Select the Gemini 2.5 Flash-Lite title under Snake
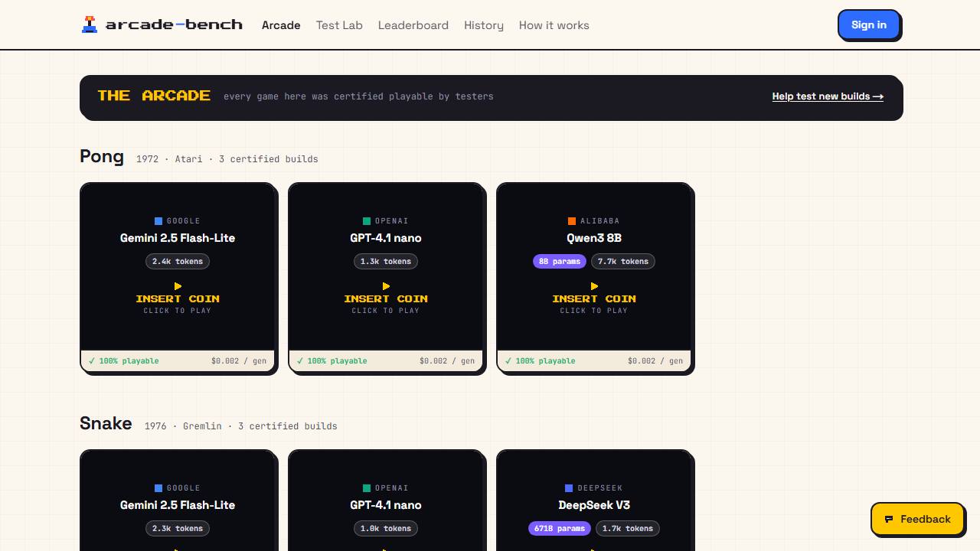The height and width of the screenshot is (551, 980). click(178, 505)
